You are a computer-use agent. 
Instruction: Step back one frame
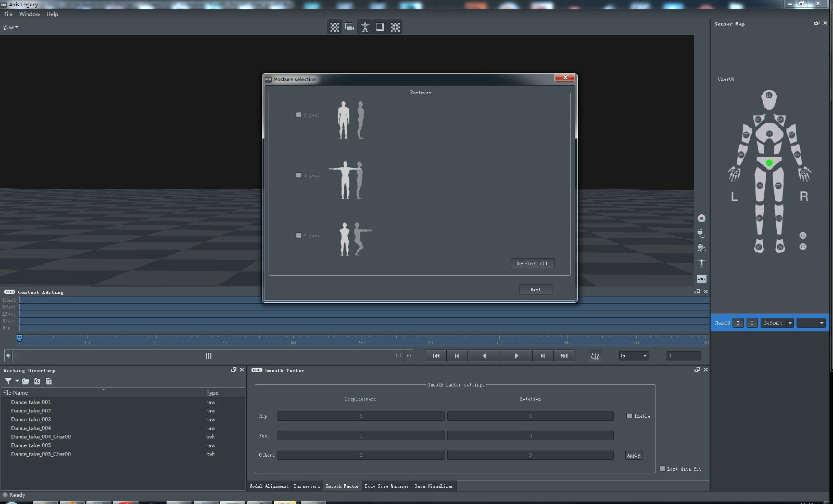pyautogui.click(x=457, y=356)
